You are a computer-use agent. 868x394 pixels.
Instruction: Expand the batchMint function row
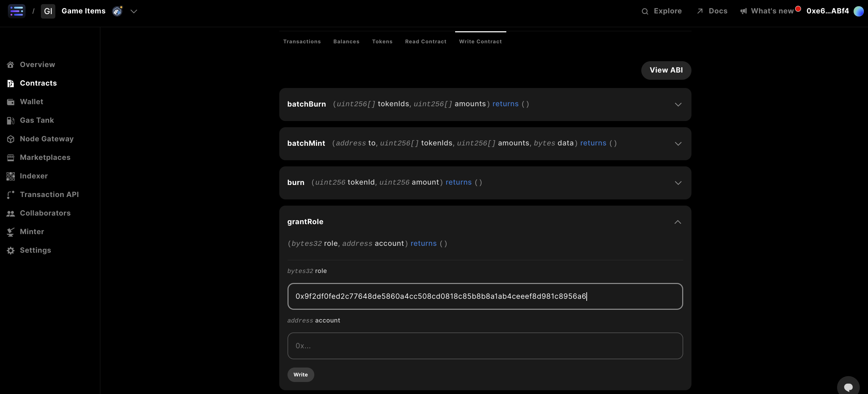[678, 143]
